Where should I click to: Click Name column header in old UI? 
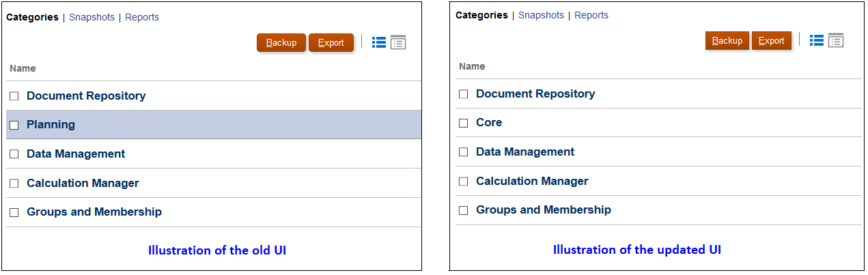[x=23, y=68]
